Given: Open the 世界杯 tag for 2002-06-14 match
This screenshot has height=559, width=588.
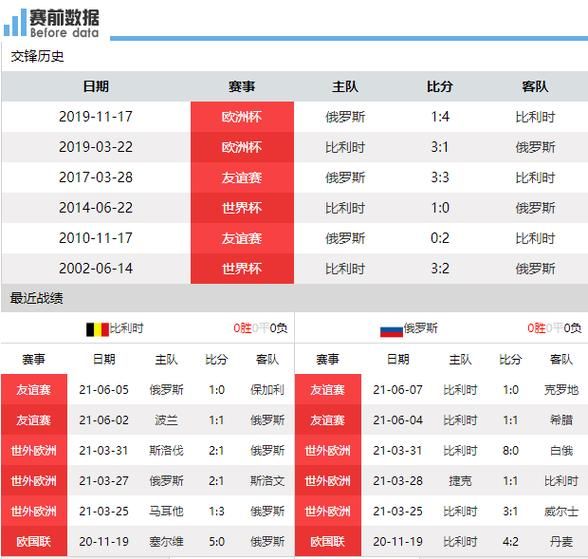Looking at the screenshot, I should pyautogui.click(x=242, y=268).
